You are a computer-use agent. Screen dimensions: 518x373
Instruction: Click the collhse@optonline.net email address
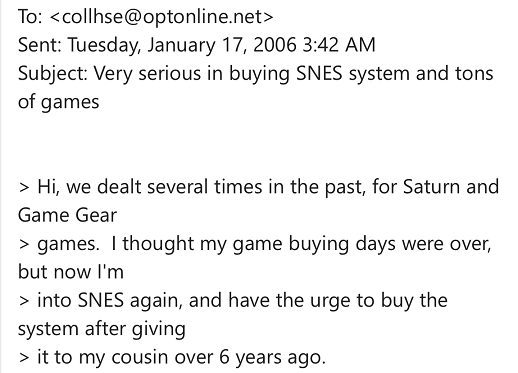tap(161, 17)
